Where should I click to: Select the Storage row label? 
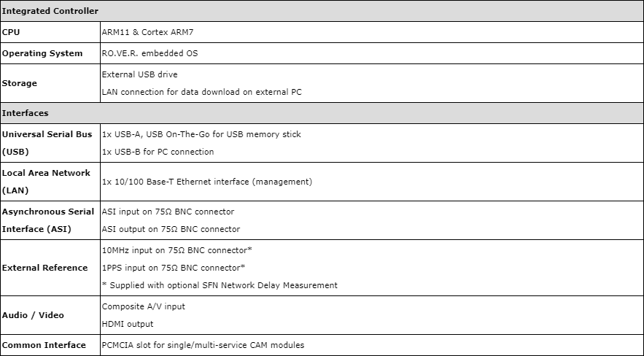point(19,83)
